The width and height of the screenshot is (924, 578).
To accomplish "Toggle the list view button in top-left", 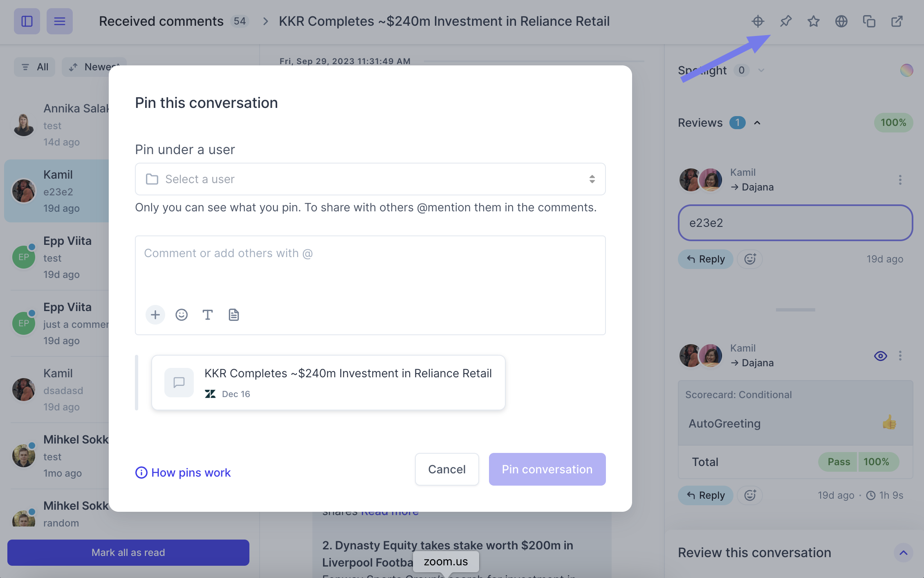I will click(x=59, y=20).
